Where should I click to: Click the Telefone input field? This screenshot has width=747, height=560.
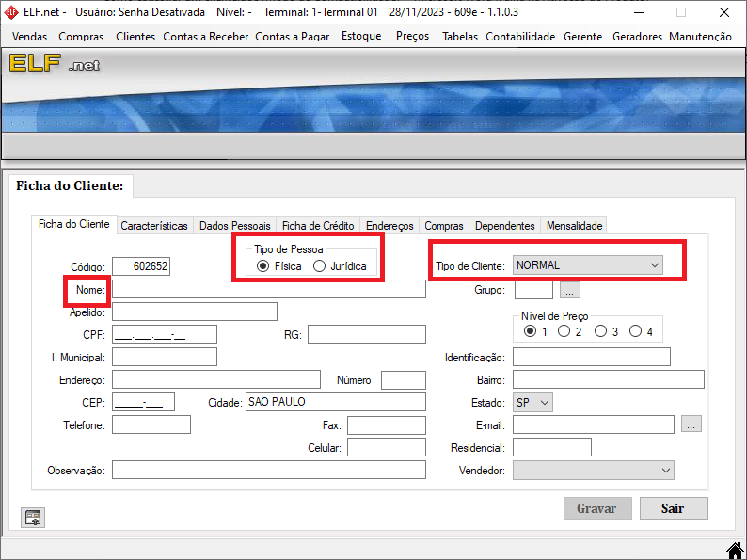click(x=151, y=424)
